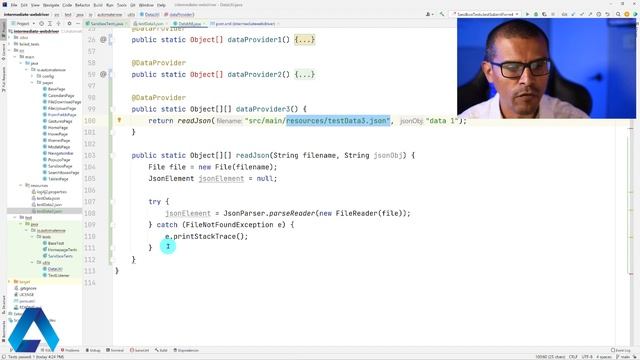The height and width of the screenshot is (360, 640).
Task: Select .gitignore file in tree
Action: (x=28, y=288)
